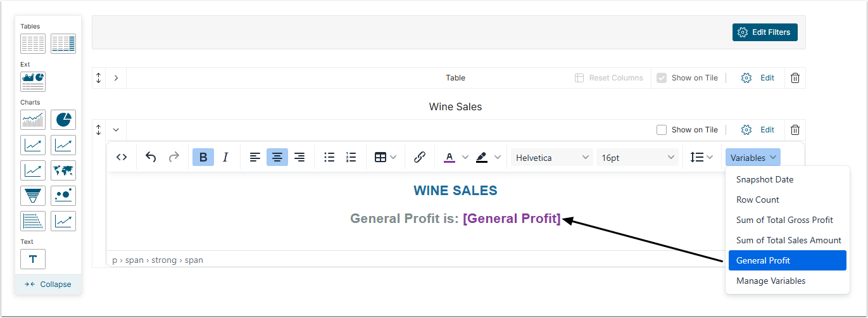The image size is (868, 318).
Task: Toggle italic formatting in the editor
Action: pyautogui.click(x=225, y=157)
